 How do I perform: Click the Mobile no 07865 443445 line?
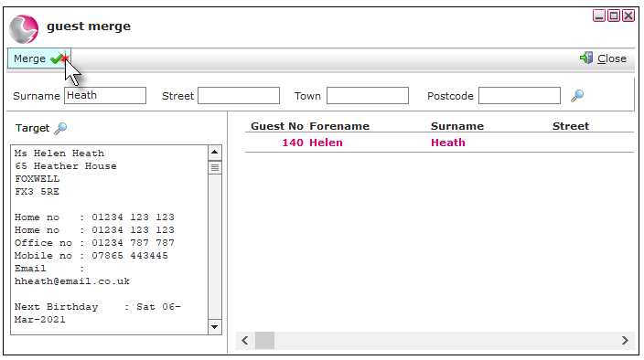pyautogui.click(x=91, y=256)
